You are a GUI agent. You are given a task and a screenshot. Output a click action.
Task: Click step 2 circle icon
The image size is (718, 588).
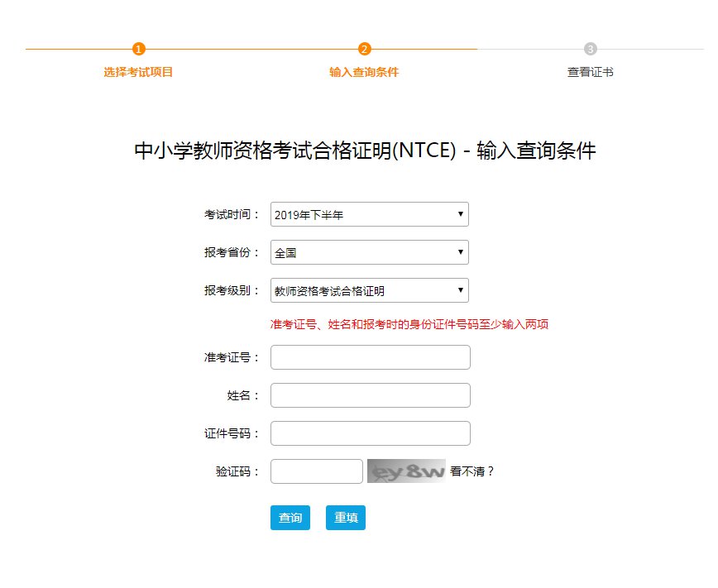[364, 49]
